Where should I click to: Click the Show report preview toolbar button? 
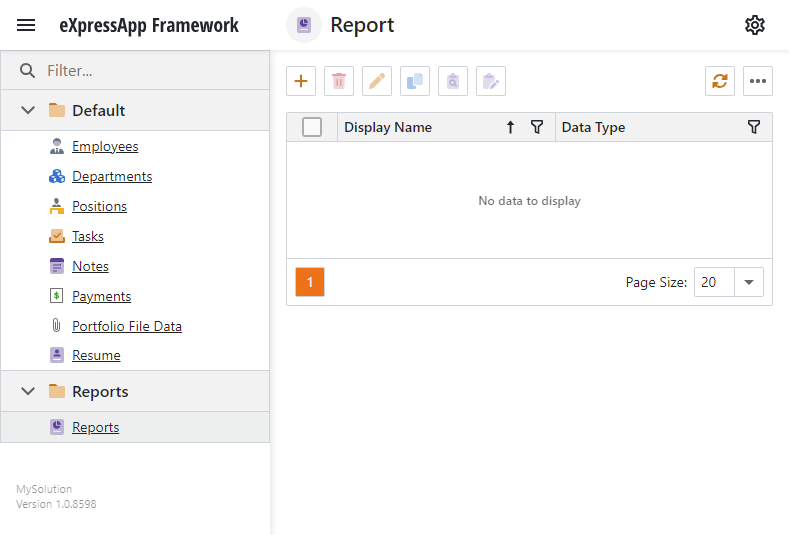[x=453, y=81]
